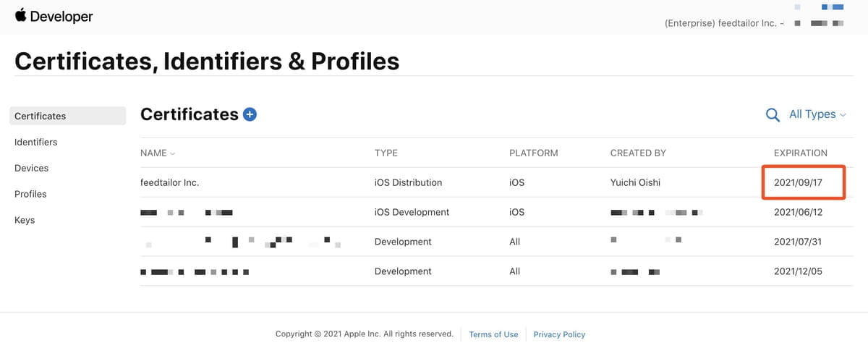Go to Identifiers in the sidebar
This screenshot has height=356, width=868.
pos(36,142)
